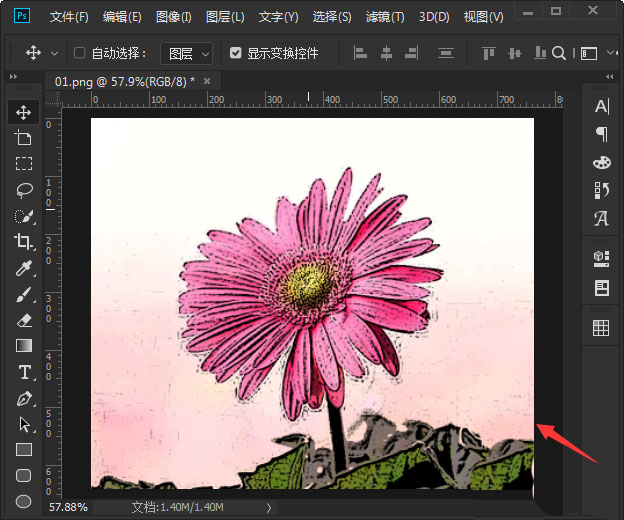Choose the Eraser tool
624x520 pixels.
point(24,320)
